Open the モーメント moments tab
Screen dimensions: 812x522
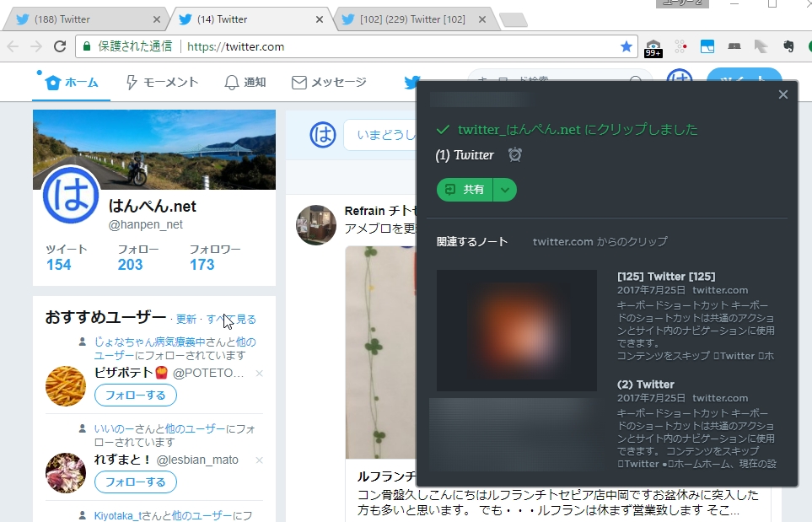click(163, 83)
